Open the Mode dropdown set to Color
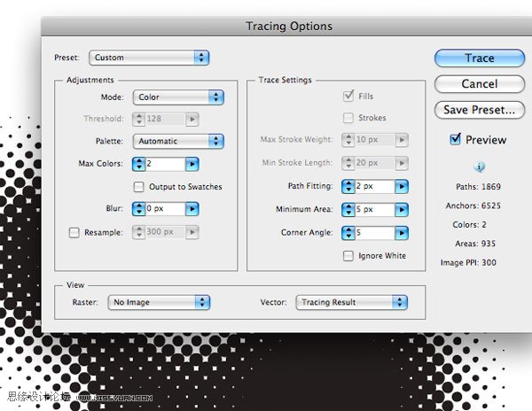 178,97
